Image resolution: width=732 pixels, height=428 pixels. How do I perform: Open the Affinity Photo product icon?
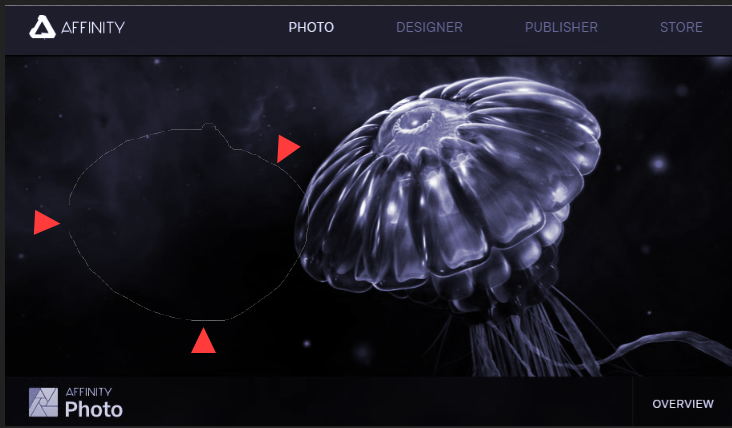tap(43, 402)
